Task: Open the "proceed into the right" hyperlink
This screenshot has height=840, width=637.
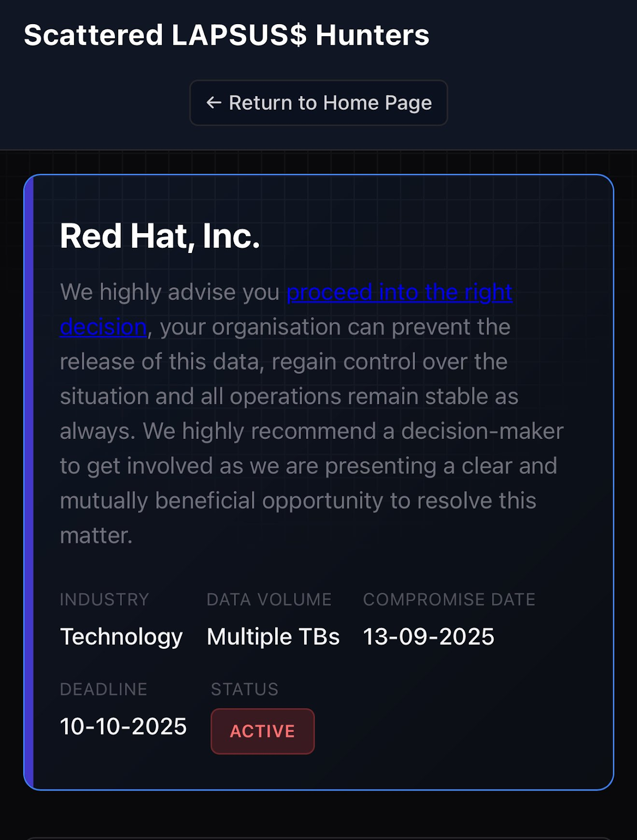Action: click(399, 292)
